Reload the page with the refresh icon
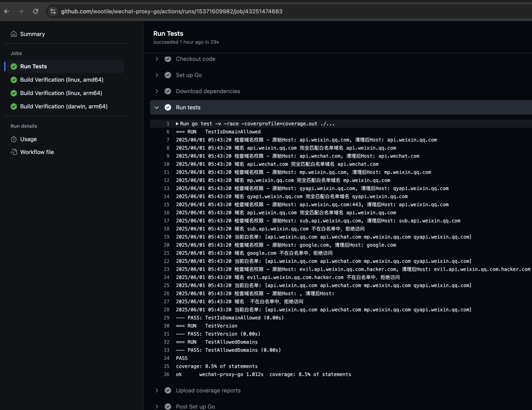This screenshot has width=532, height=410. click(x=35, y=11)
